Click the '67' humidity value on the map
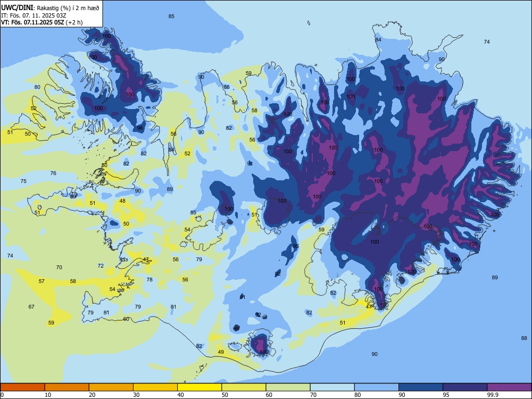532x399 pixels. click(x=31, y=307)
